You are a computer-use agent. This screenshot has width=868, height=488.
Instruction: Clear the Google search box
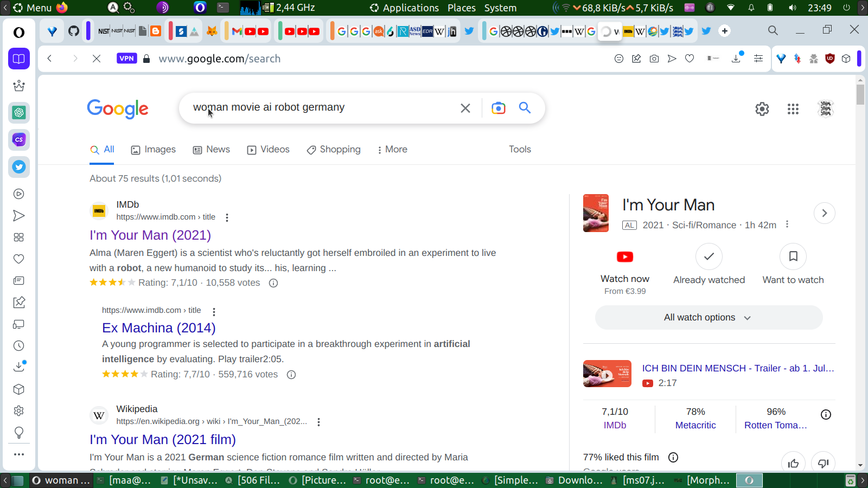465,108
